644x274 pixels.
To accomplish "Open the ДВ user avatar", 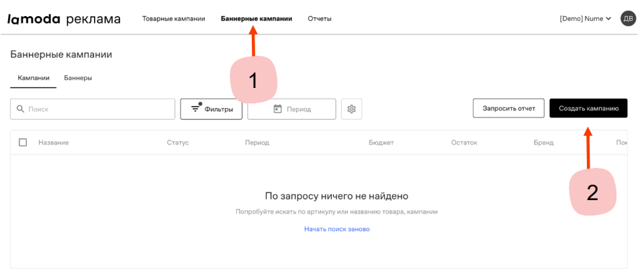I will (628, 19).
